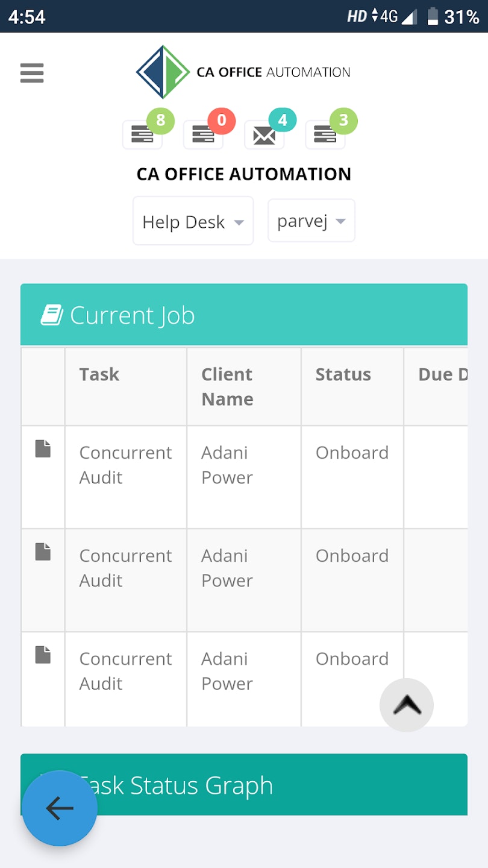Tap the scroll-to-top arrow button
Image resolution: width=488 pixels, height=868 pixels.
pyautogui.click(x=406, y=705)
